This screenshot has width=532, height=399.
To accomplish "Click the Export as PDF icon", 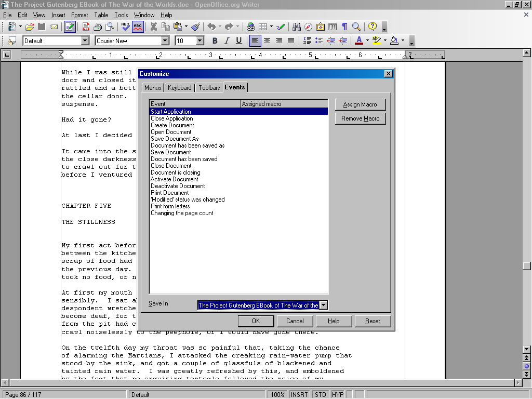I will click(x=86, y=26).
